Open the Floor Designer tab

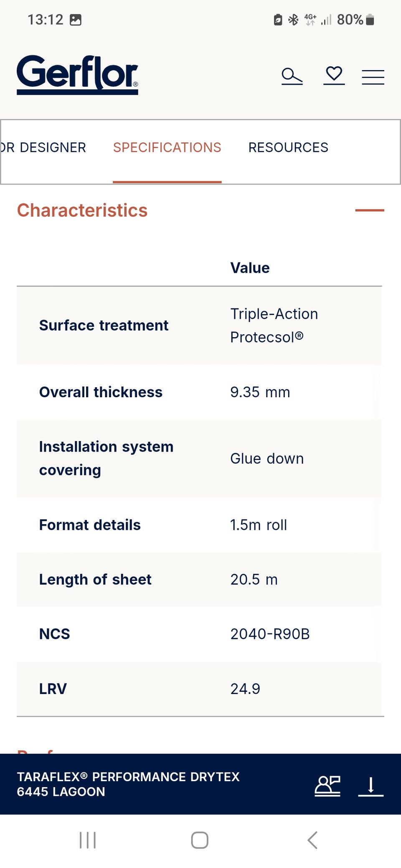pos(43,147)
